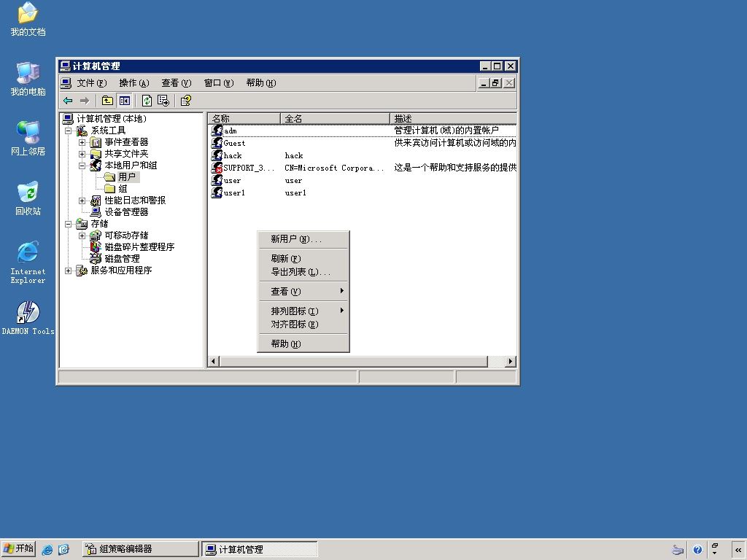Viewport: 747px width, 560px height.
Task: Open the 查看(V) menu in menu bar
Action: (177, 83)
